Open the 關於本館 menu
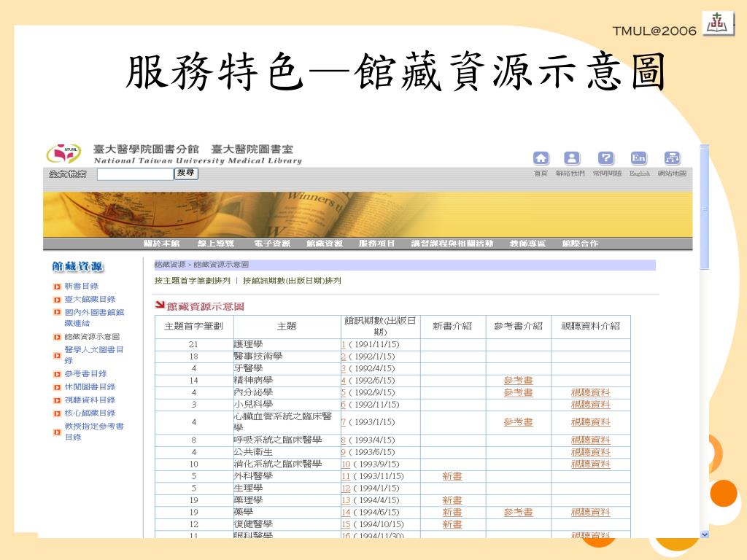 click(161, 244)
